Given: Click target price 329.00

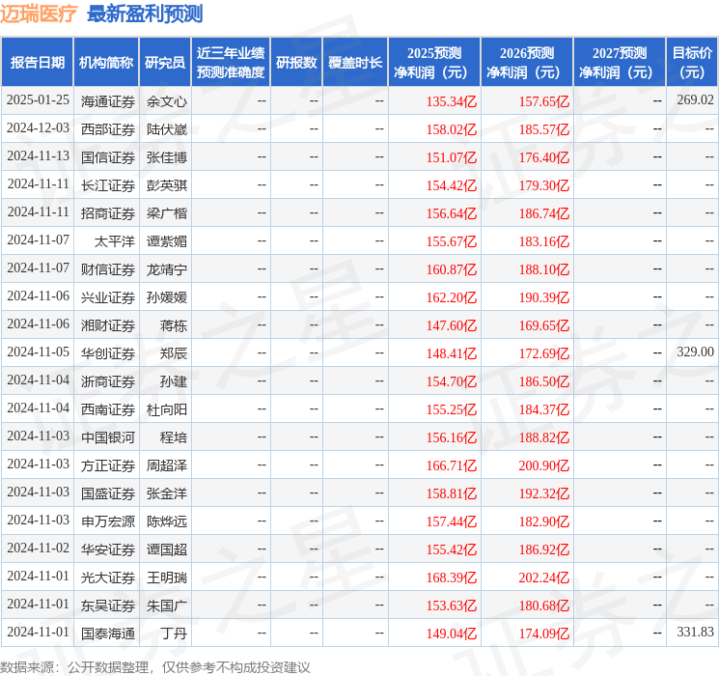Looking at the screenshot, I should coord(696,352).
